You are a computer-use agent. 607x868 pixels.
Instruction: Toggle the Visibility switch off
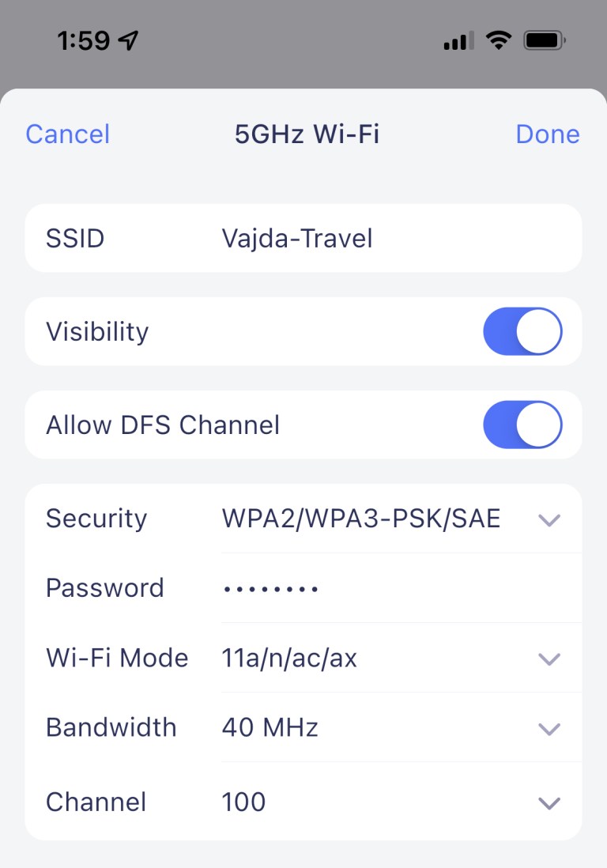(522, 331)
